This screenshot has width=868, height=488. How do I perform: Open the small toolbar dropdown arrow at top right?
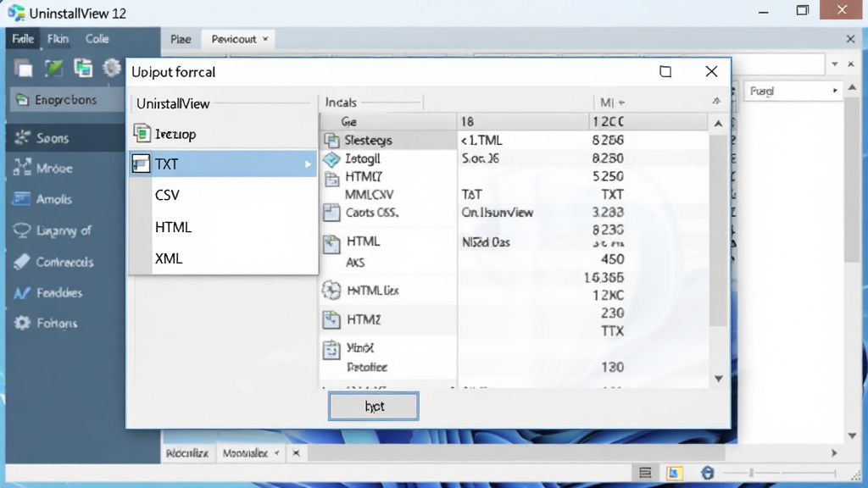click(835, 64)
